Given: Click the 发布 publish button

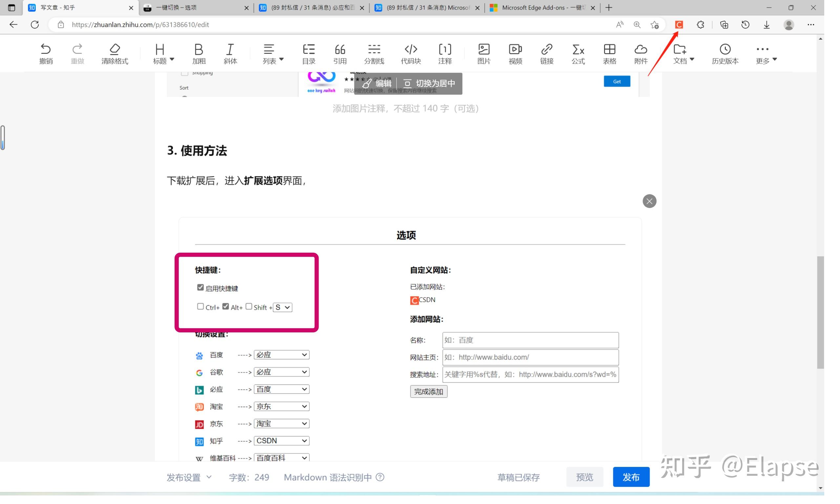Looking at the screenshot, I should coord(631,477).
